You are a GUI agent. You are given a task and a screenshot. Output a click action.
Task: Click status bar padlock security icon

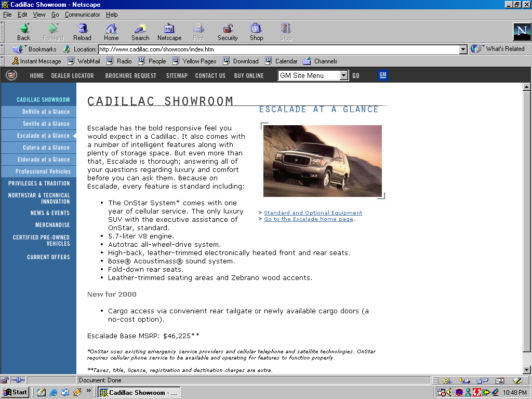click(5, 380)
